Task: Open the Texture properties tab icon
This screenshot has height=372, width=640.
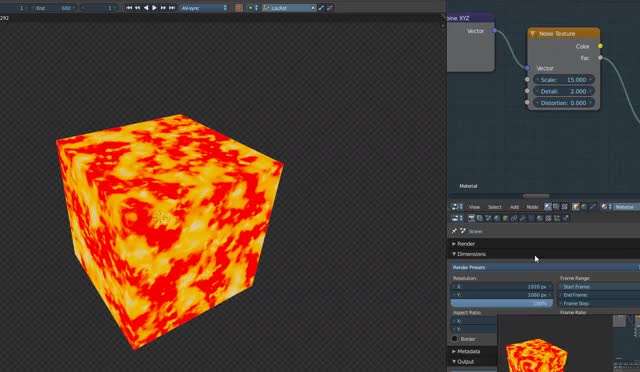Action: (548, 218)
